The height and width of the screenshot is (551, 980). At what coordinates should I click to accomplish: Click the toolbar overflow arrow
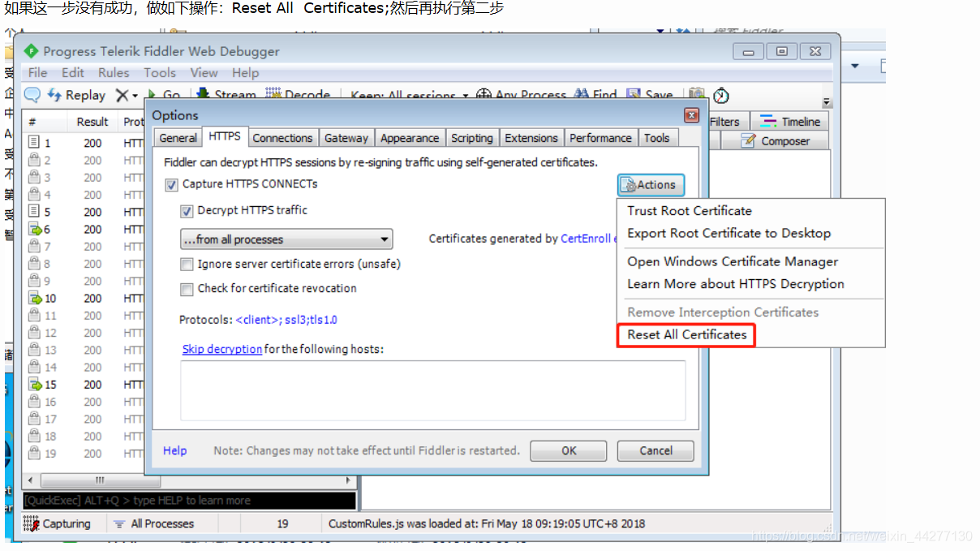(827, 103)
